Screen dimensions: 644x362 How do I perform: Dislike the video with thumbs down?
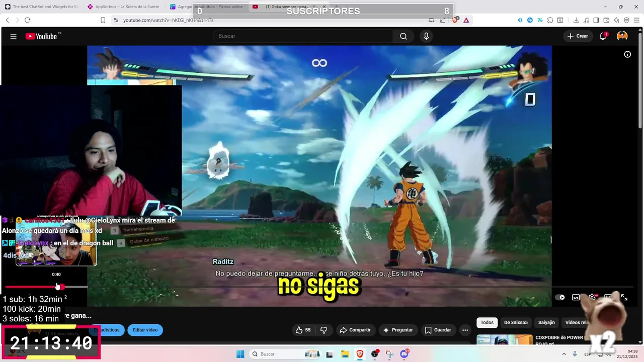324,330
